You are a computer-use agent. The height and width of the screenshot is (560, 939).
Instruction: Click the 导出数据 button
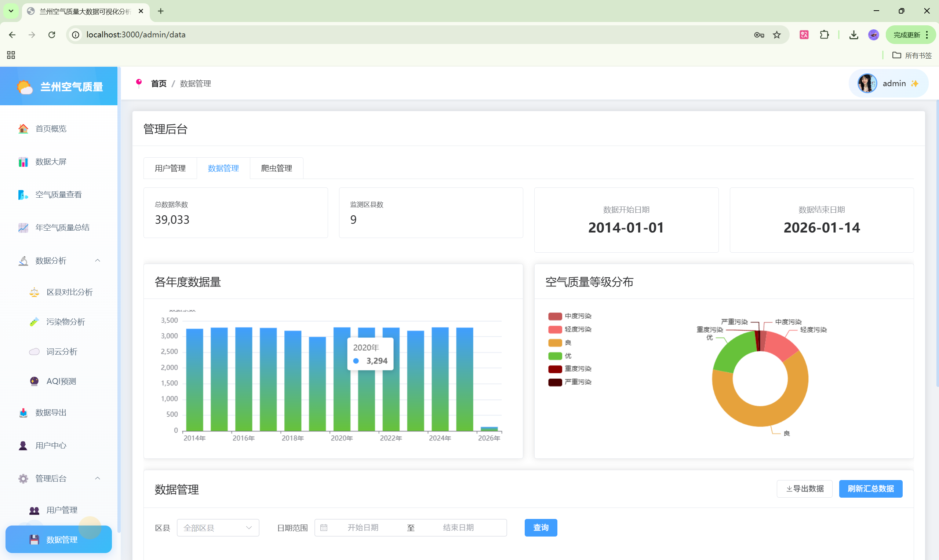[x=804, y=489]
